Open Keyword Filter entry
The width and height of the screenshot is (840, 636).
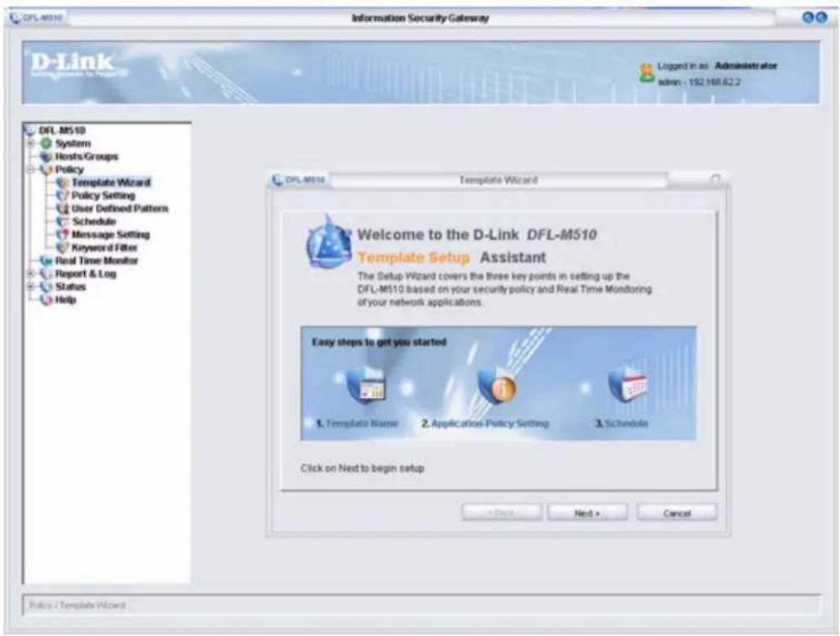tap(104, 247)
